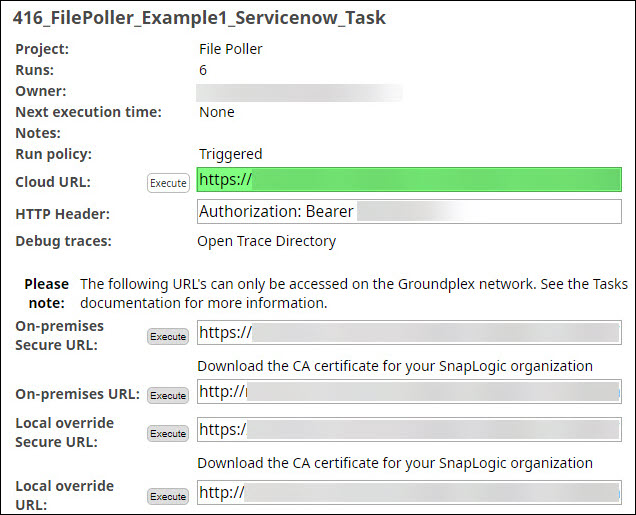
Task: Click the redacted Owner value
Action: [300, 92]
